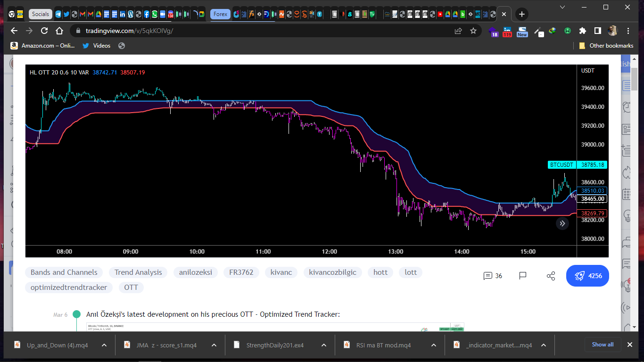Open the share icon below the chart
The width and height of the screenshot is (644, 362).
[x=551, y=276]
